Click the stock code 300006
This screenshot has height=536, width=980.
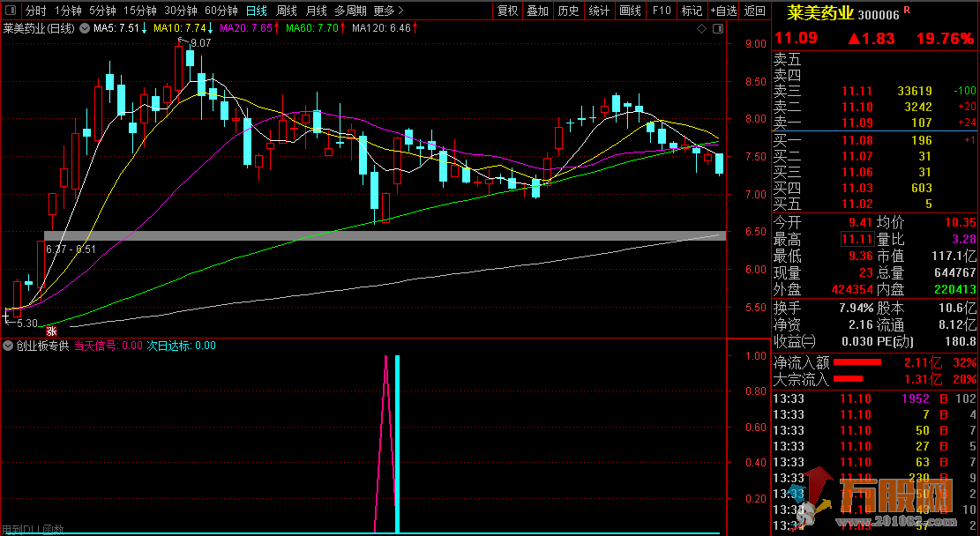(x=879, y=14)
